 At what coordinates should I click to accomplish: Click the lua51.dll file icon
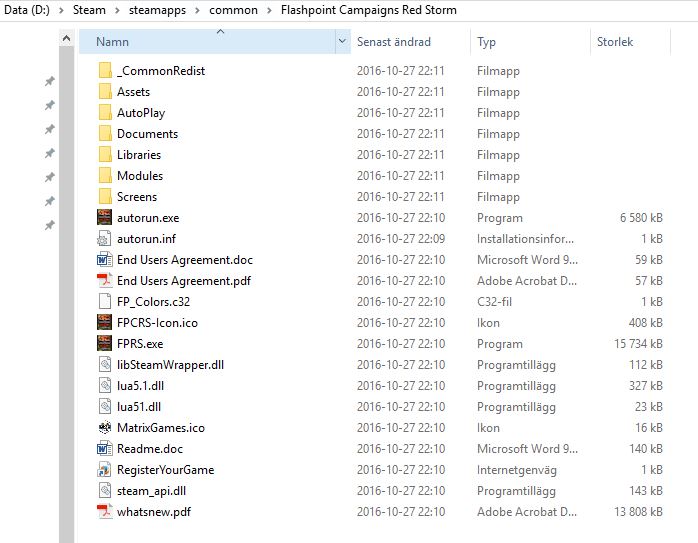click(105, 406)
